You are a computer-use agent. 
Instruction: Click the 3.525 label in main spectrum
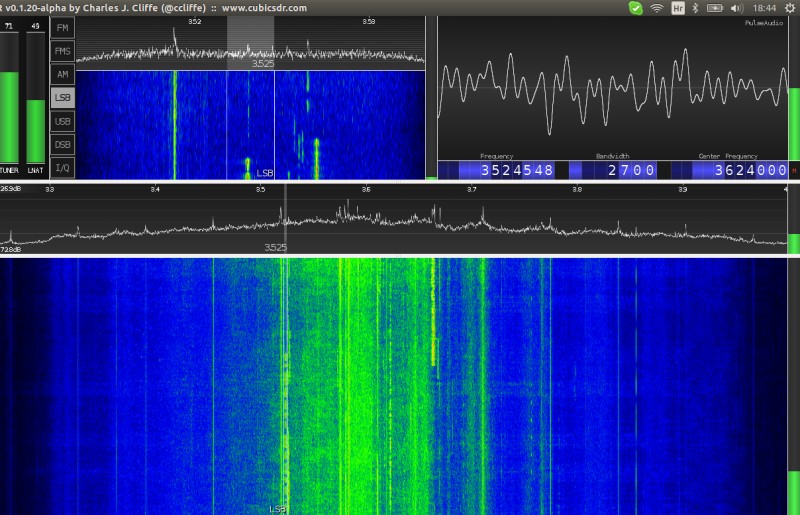(276, 248)
